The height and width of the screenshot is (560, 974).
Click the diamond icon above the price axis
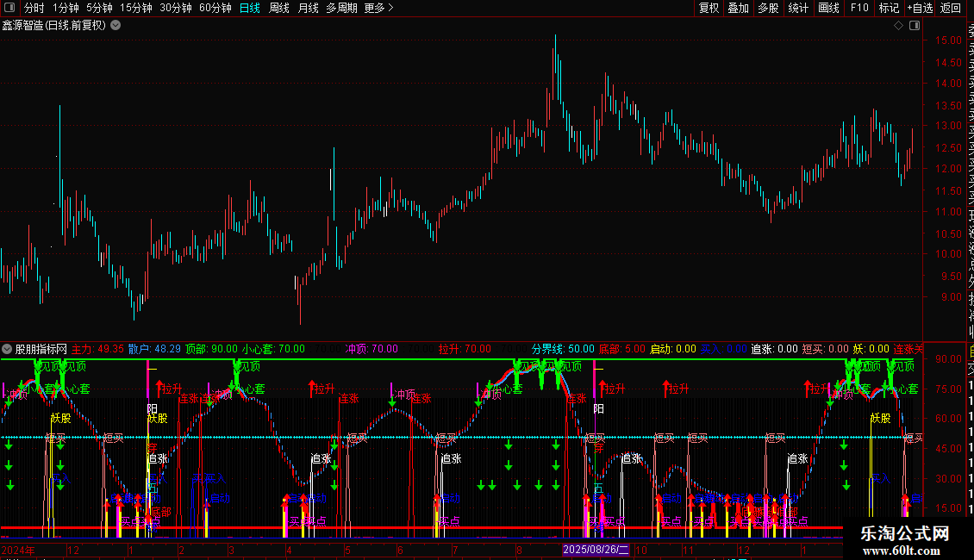tap(898, 26)
